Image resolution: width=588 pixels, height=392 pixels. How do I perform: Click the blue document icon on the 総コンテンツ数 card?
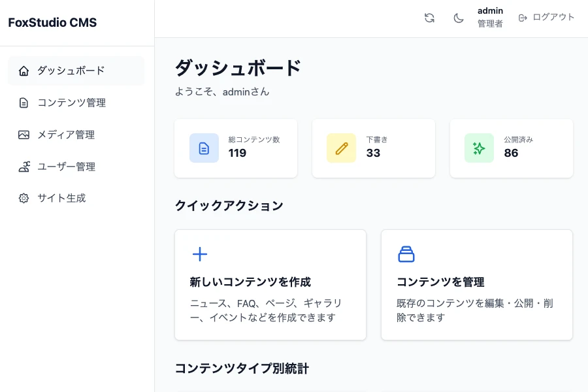pos(204,148)
